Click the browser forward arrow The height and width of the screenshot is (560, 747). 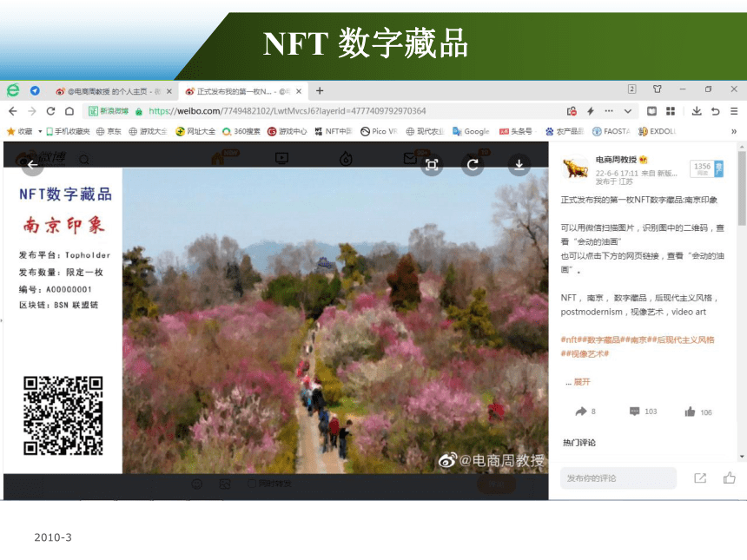point(32,111)
